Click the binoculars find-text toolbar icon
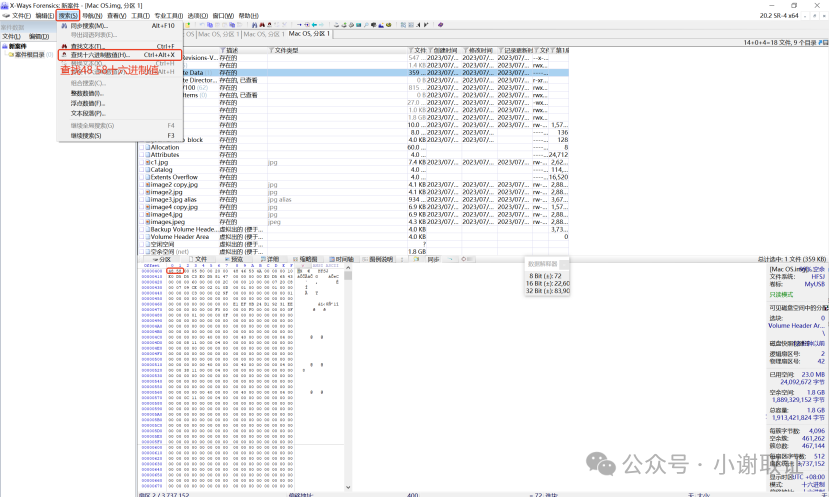The width and height of the screenshot is (830, 497). (255, 25)
